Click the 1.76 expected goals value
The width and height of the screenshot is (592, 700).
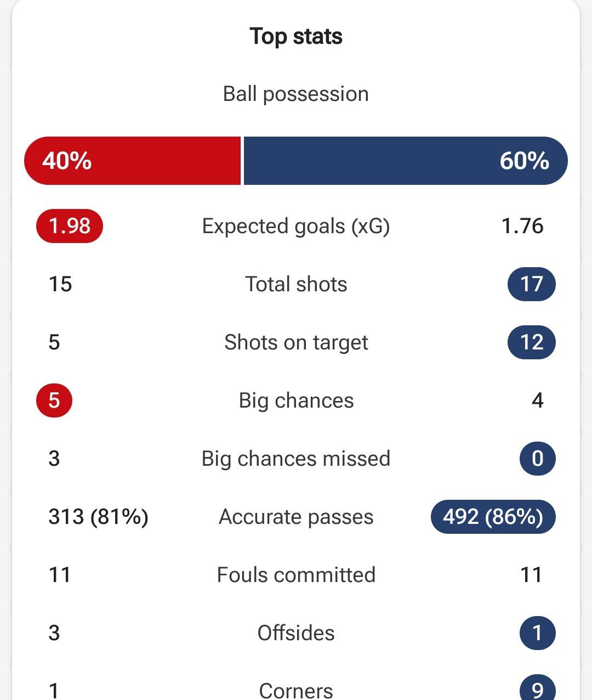click(x=522, y=226)
